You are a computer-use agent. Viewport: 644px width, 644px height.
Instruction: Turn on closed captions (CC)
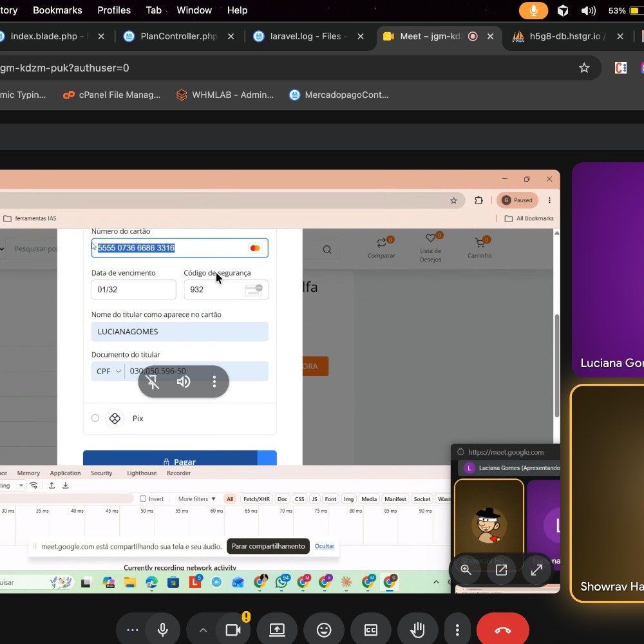[370, 630]
